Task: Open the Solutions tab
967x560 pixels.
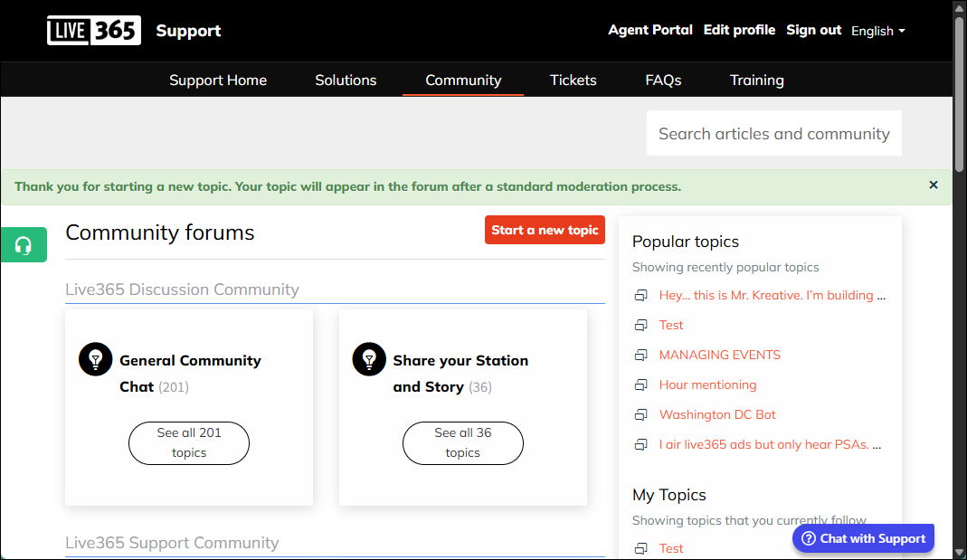Action: [346, 81]
